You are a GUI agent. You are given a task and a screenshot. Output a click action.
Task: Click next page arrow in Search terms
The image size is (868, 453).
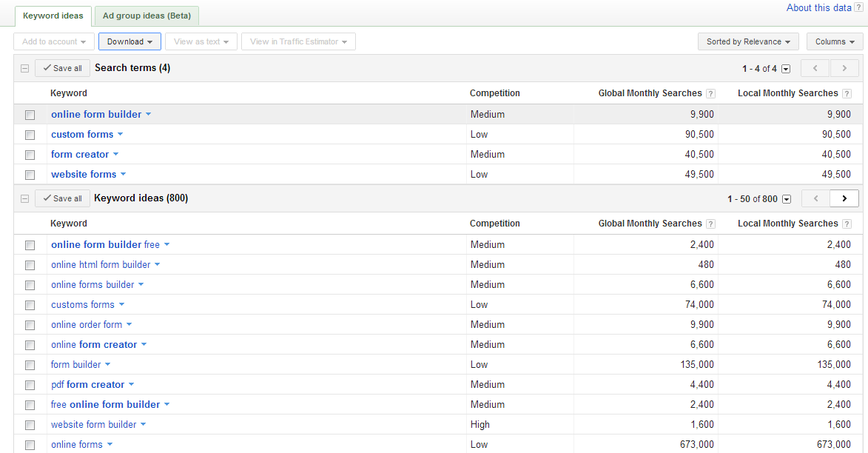(844, 68)
